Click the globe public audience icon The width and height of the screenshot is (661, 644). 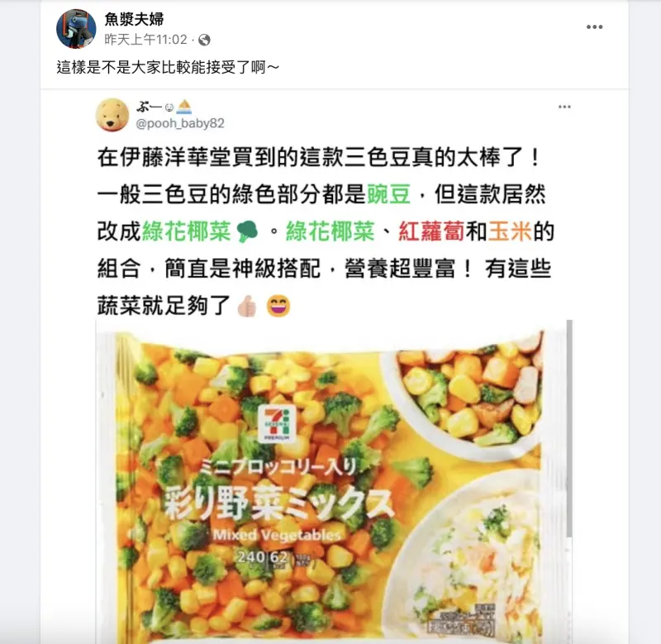click(204, 40)
